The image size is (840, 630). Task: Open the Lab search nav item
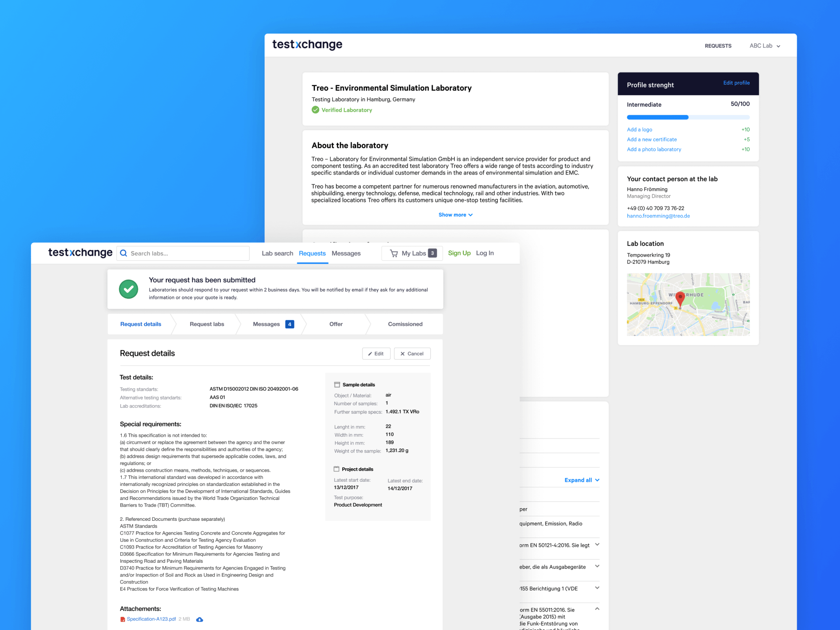point(278,253)
